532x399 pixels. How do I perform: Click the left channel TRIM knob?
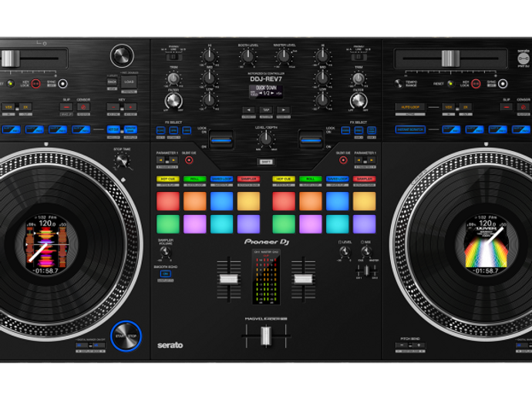click(173, 79)
